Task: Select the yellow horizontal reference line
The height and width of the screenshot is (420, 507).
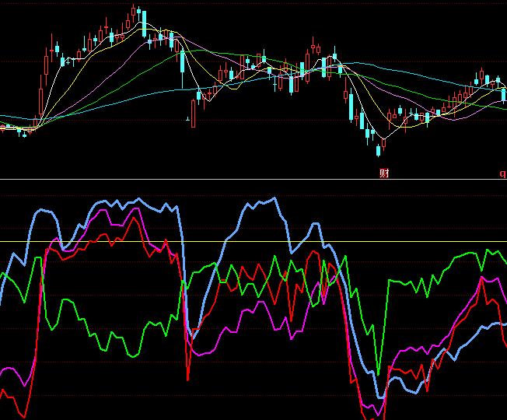Action: pyautogui.click(x=233, y=241)
